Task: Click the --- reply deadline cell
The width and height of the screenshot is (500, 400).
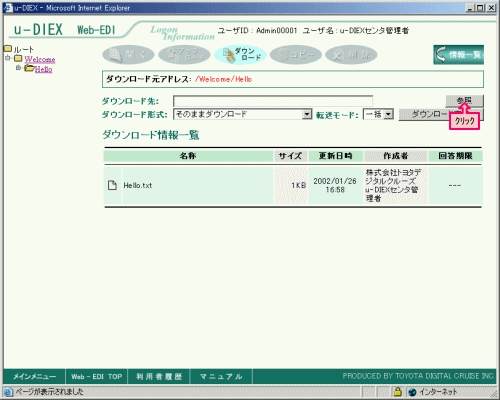Action: (x=455, y=185)
